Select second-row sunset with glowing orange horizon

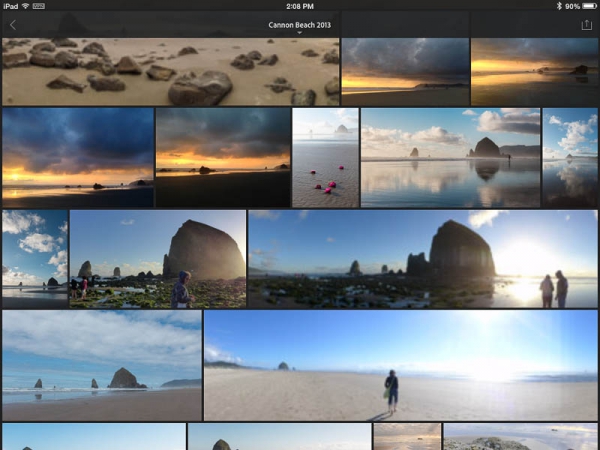(223, 158)
